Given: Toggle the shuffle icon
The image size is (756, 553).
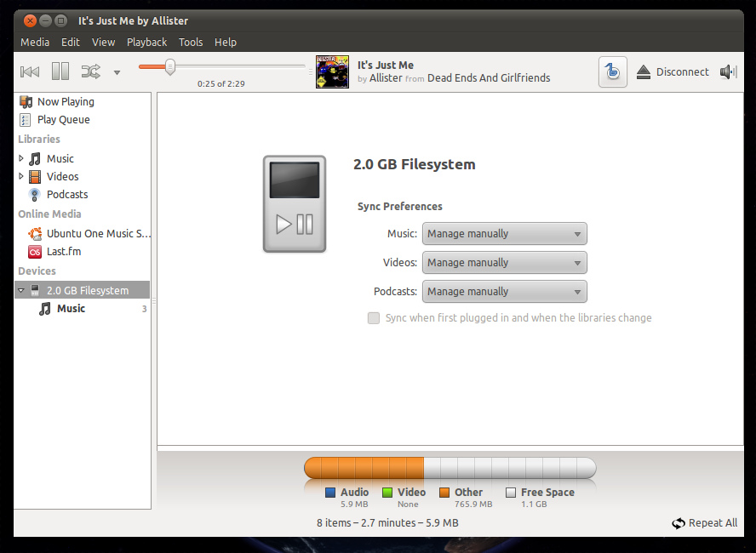Looking at the screenshot, I should pyautogui.click(x=90, y=72).
